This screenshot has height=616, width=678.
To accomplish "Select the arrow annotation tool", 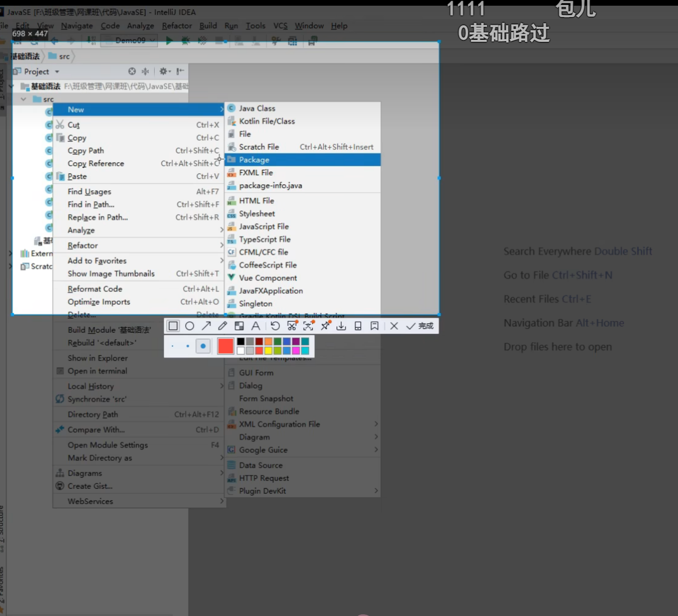I will click(x=206, y=326).
